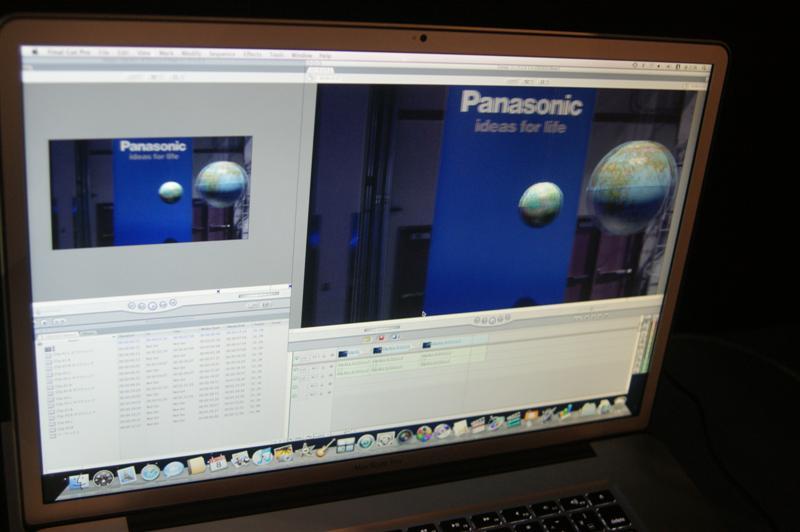
Task: Open GarageBand guitar icon in the Dock
Action: click(325, 448)
